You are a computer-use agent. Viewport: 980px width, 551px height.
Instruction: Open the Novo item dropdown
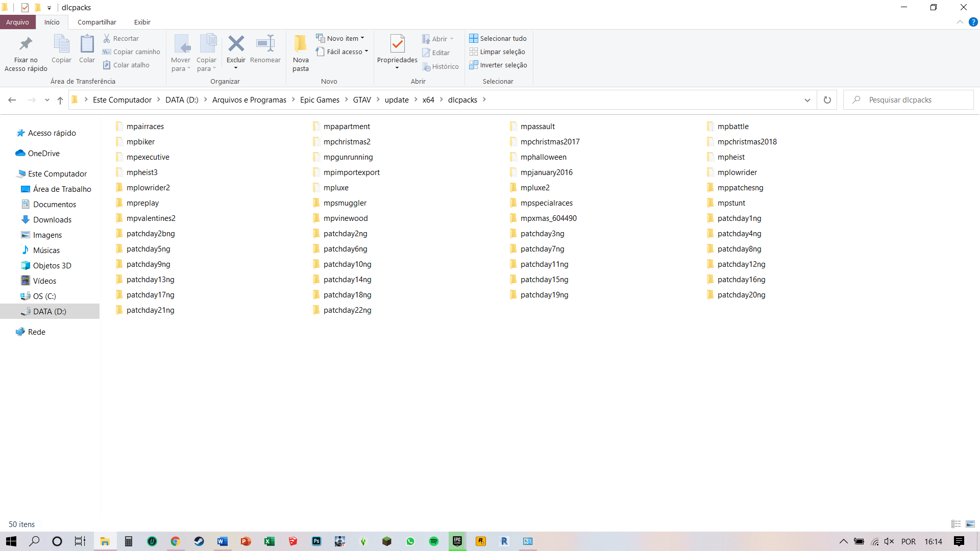[341, 38]
